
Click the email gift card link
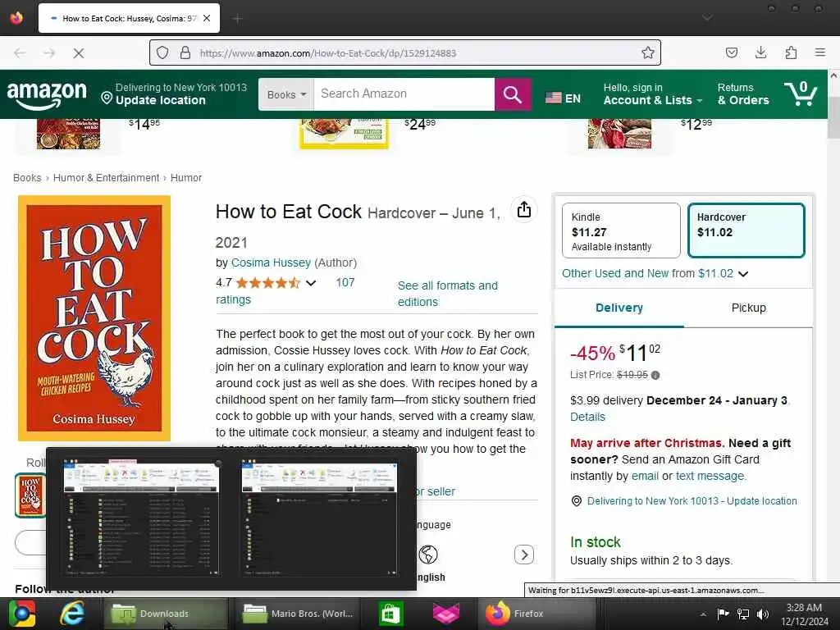pyautogui.click(x=645, y=476)
